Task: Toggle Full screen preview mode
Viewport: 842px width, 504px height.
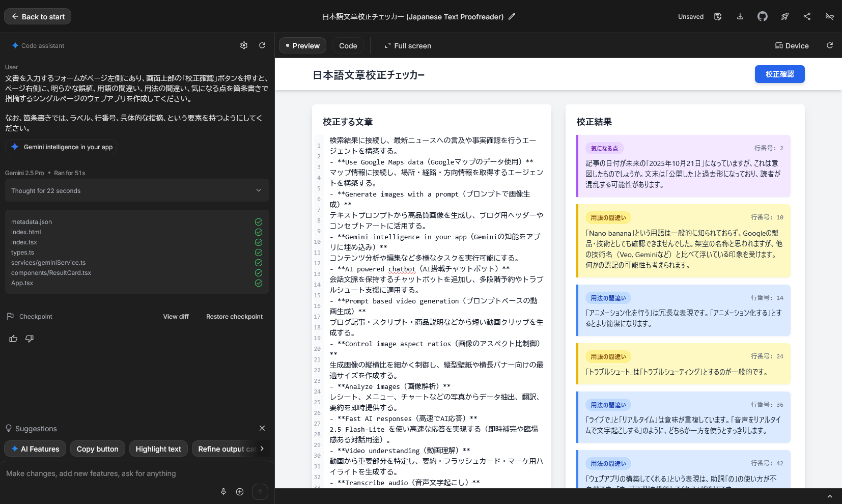Action: [x=408, y=46]
